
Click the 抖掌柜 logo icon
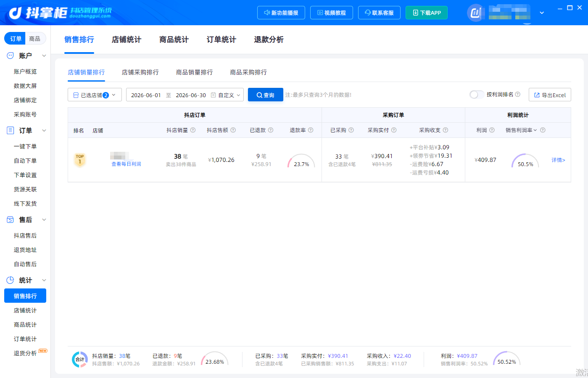tap(15, 13)
